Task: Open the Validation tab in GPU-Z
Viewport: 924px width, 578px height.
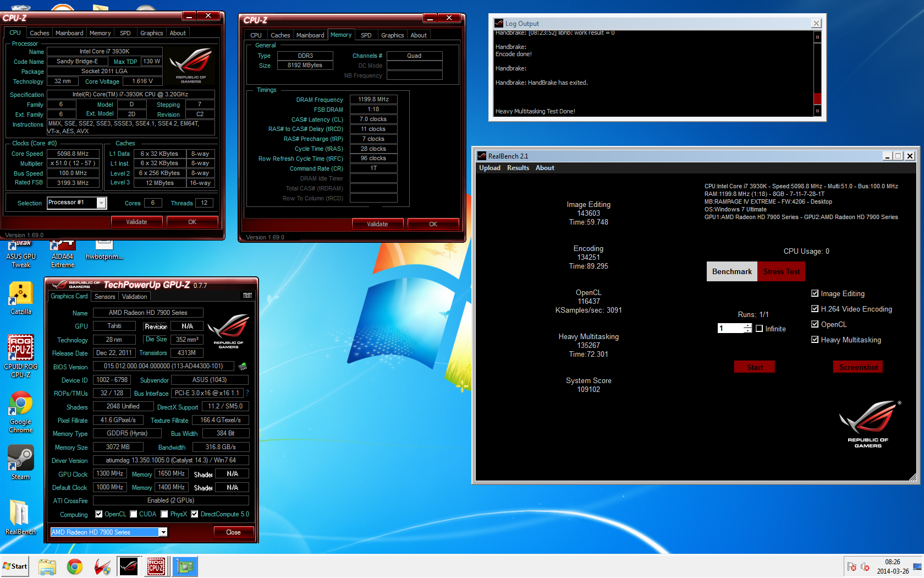Action: pos(135,297)
